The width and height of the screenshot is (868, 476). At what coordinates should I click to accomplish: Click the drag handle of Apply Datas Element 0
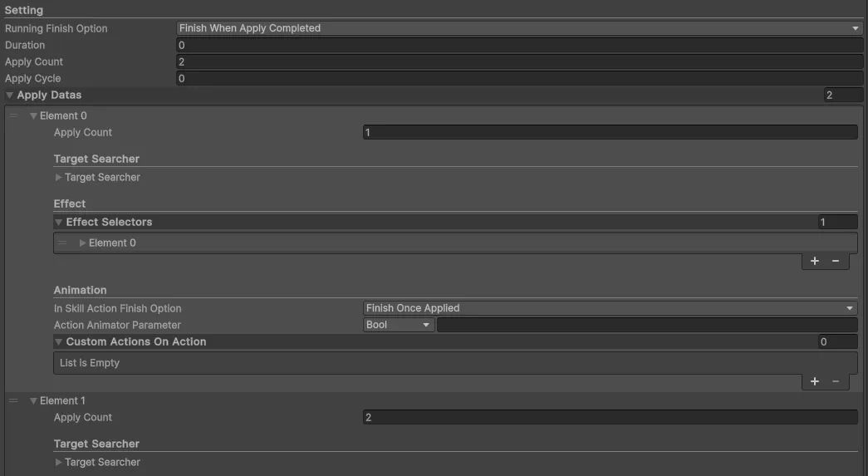point(13,115)
